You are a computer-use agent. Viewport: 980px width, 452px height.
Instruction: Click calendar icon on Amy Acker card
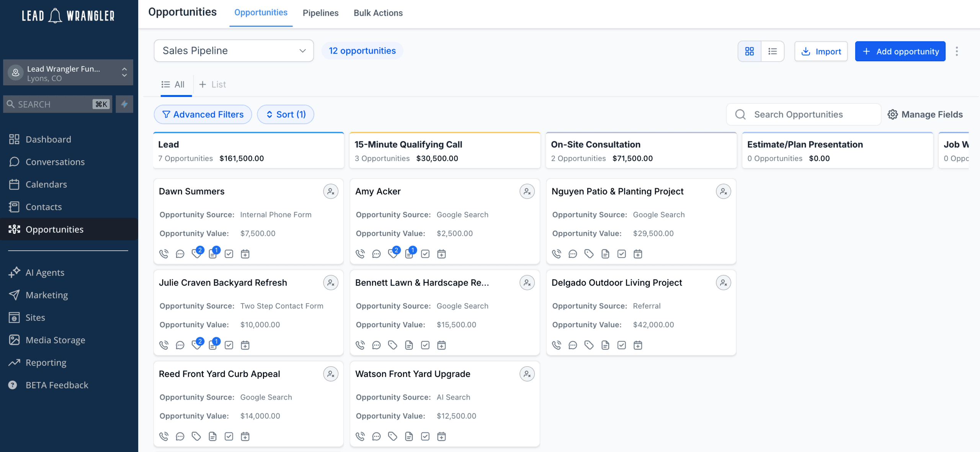(441, 254)
